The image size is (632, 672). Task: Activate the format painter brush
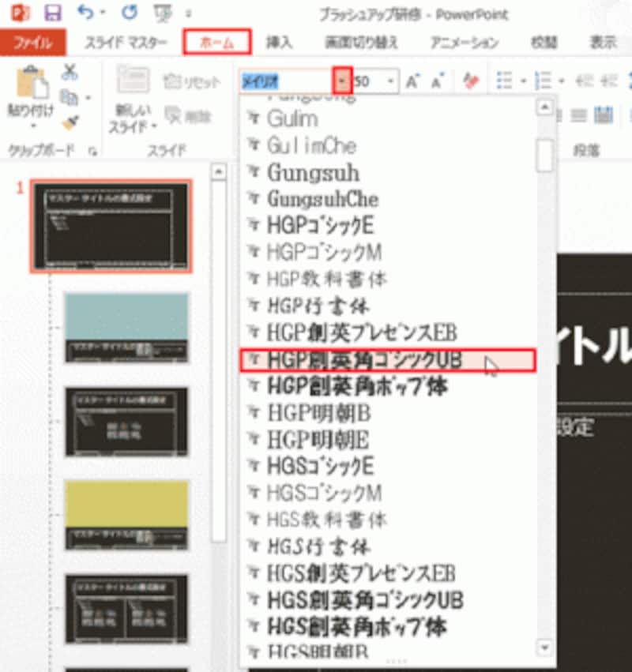coord(70,123)
